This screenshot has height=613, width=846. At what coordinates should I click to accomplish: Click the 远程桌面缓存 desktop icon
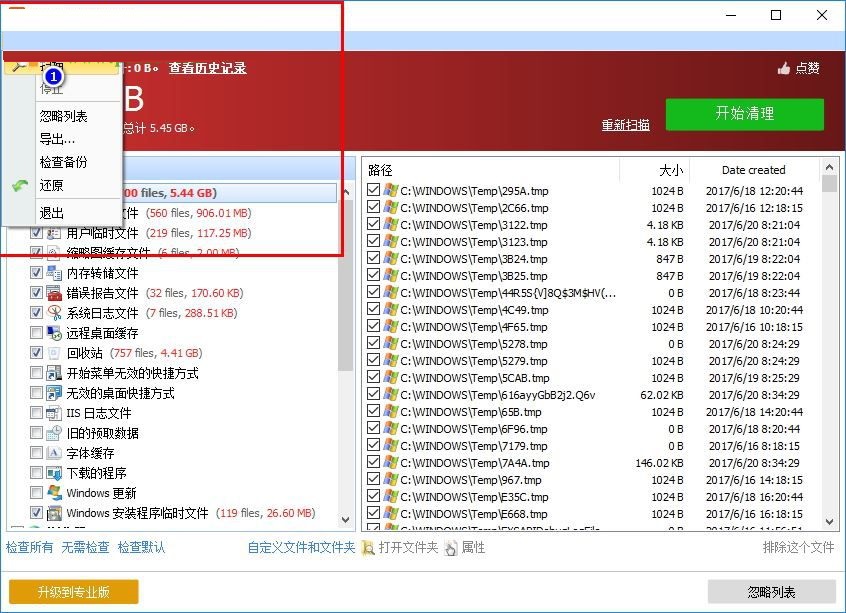coord(52,333)
